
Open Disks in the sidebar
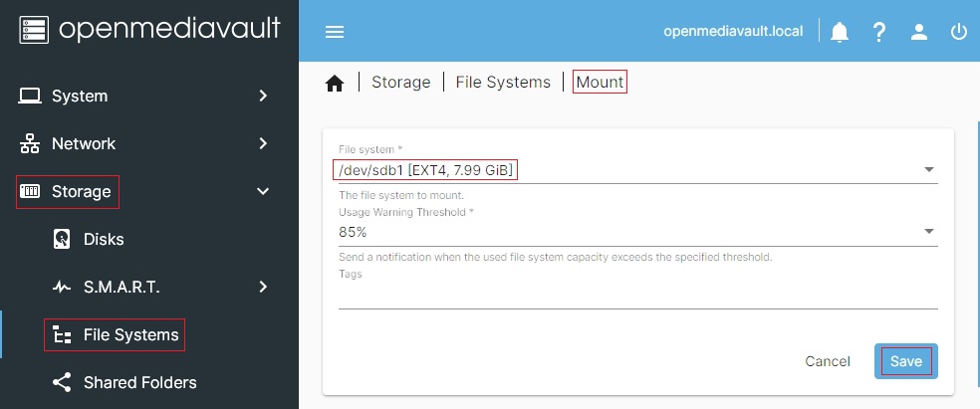point(104,240)
